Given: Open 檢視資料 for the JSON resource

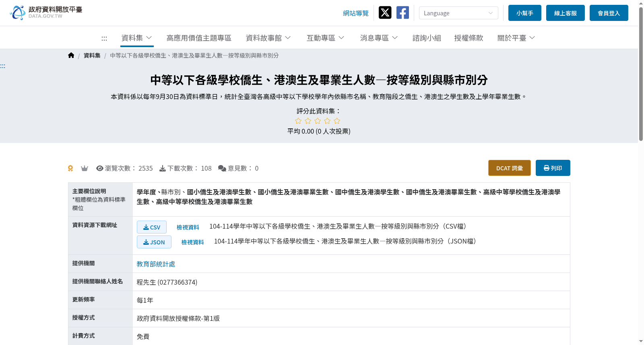Looking at the screenshot, I should point(192,242).
